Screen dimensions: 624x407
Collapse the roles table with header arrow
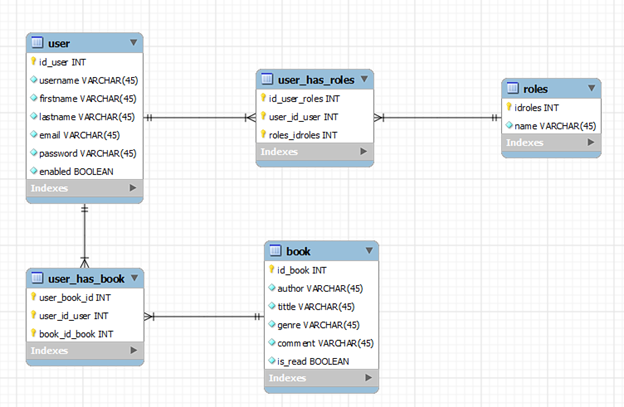592,88
